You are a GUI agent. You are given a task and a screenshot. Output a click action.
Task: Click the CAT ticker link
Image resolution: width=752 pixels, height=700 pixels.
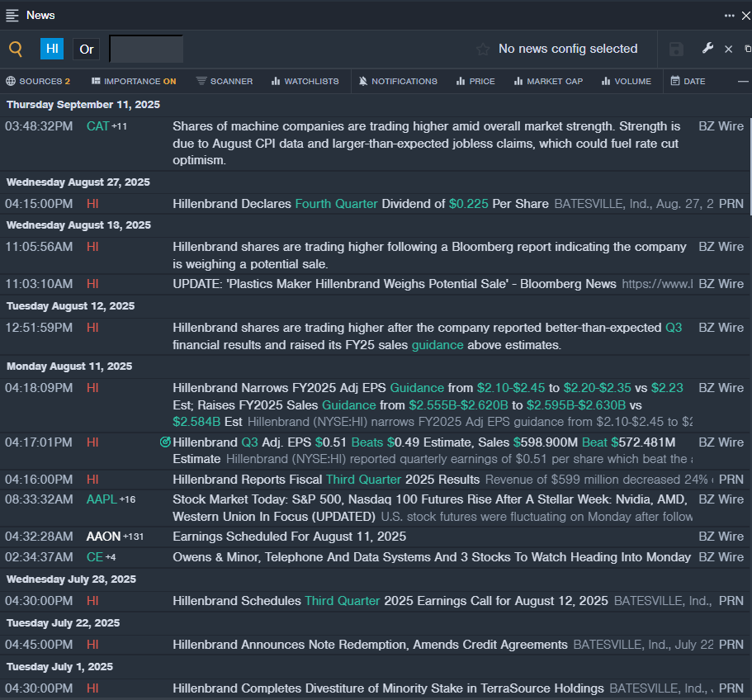coord(97,126)
